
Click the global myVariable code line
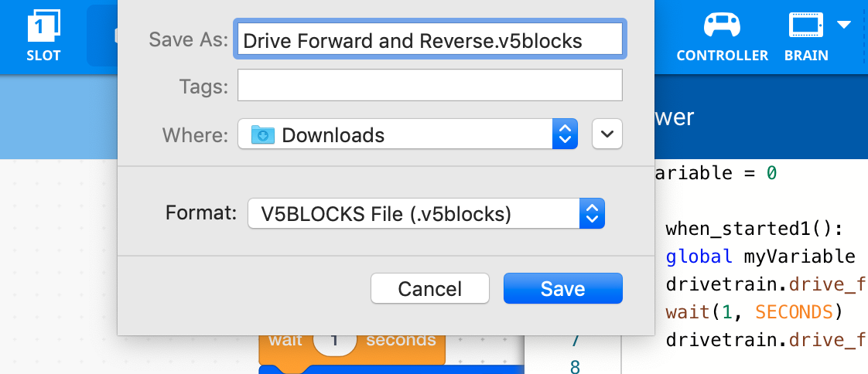759,257
